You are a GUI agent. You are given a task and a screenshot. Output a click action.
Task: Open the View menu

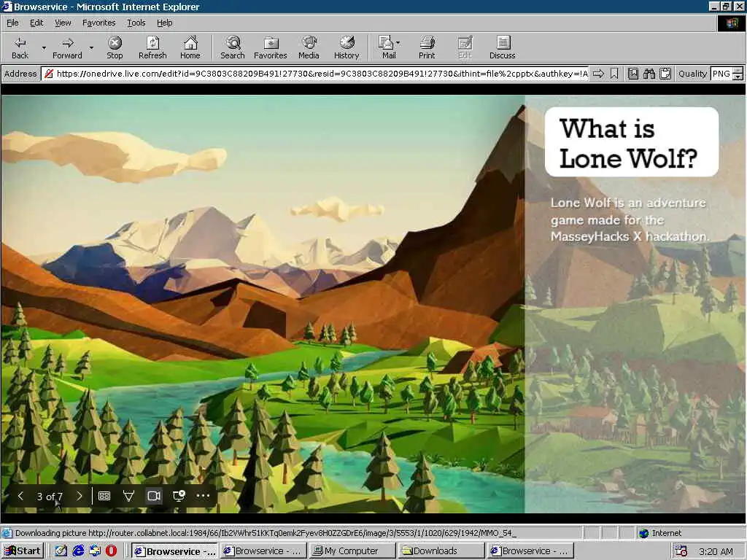[x=63, y=23]
